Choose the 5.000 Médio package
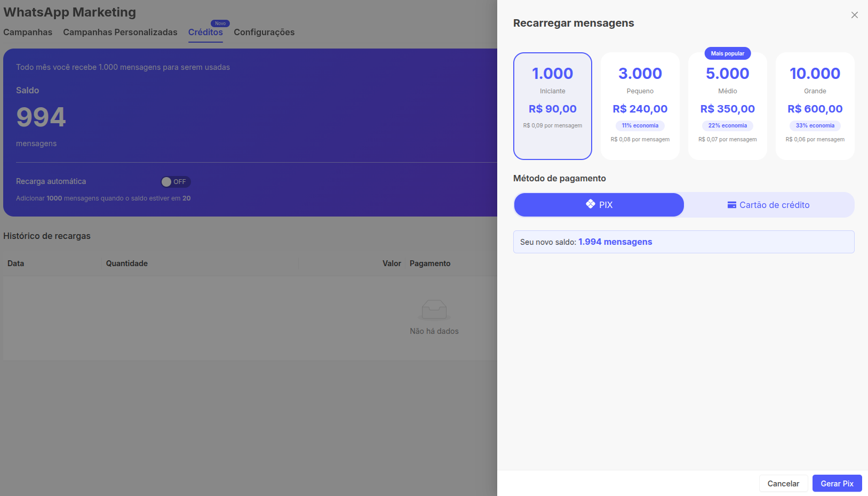 (727, 106)
